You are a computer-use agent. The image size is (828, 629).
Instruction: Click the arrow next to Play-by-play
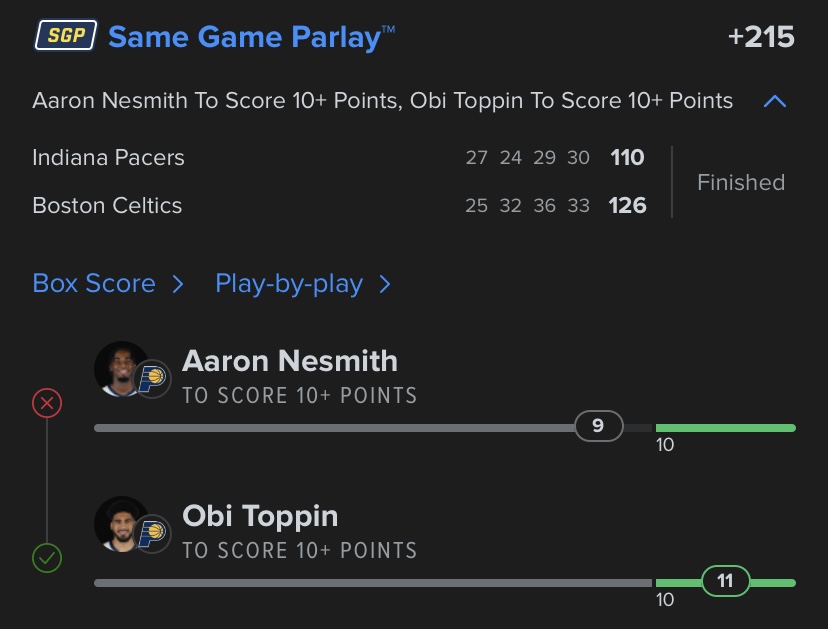coord(385,284)
